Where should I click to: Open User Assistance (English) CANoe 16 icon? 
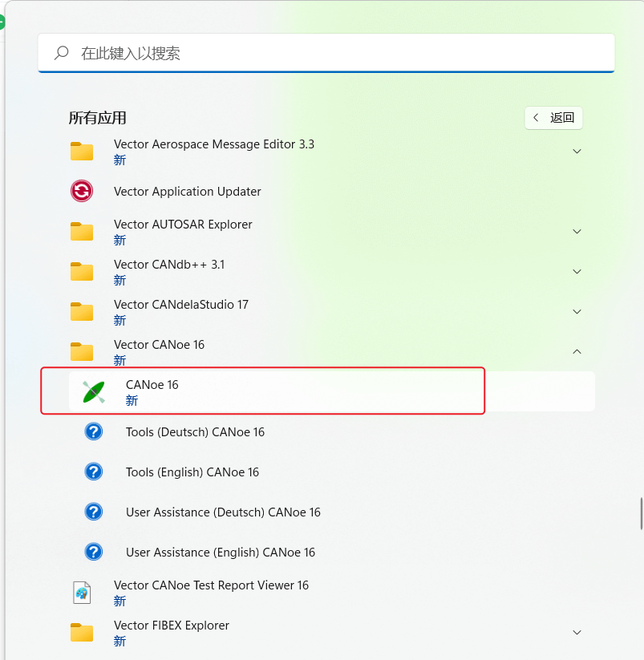coord(94,552)
